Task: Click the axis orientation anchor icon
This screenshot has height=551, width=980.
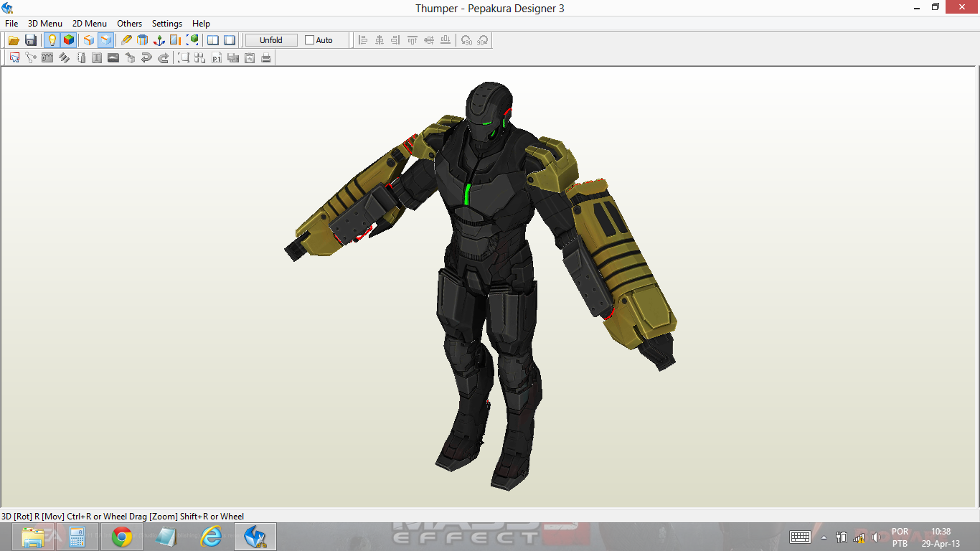Action: [x=159, y=40]
